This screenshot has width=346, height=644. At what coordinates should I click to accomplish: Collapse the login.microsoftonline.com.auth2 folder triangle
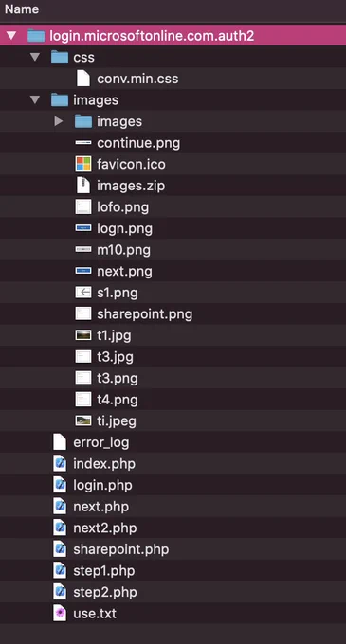coord(11,36)
